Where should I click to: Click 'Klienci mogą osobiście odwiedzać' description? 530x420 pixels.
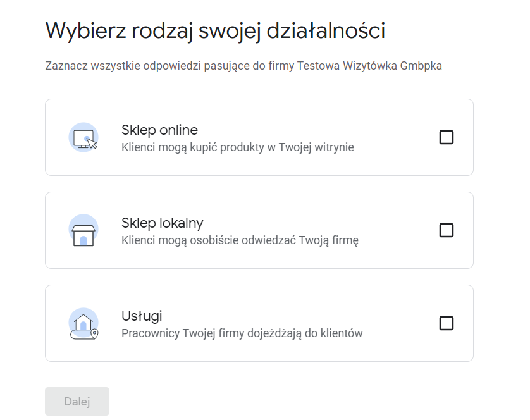(240, 240)
